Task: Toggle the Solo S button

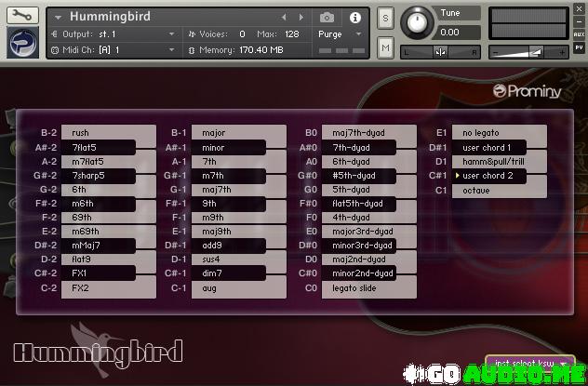Action: click(385, 18)
